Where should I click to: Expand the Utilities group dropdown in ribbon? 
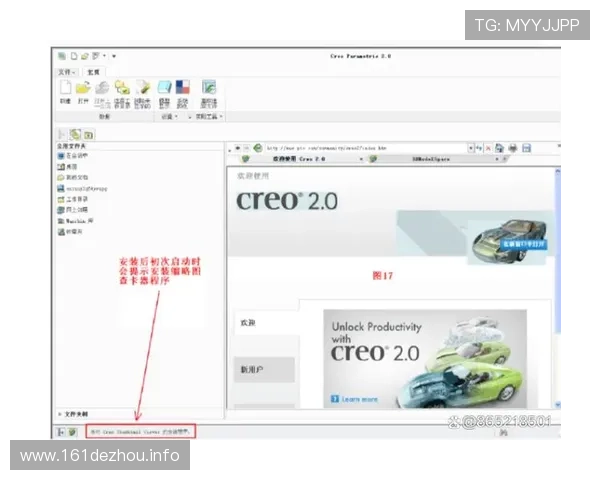[207, 116]
